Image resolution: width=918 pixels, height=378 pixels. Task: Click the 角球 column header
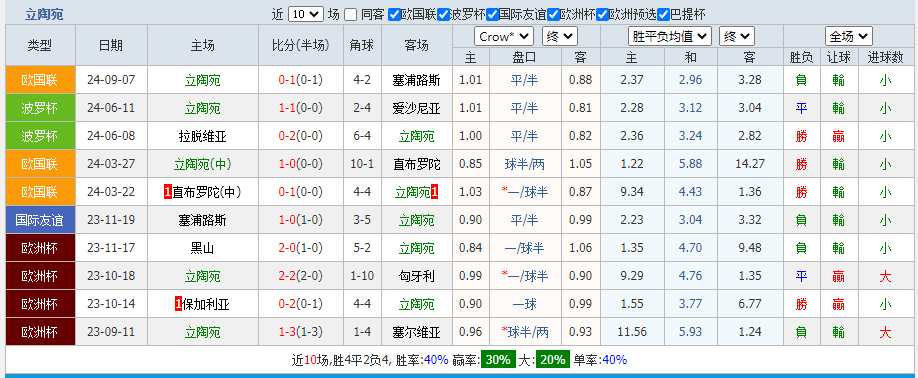pyautogui.click(x=362, y=45)
